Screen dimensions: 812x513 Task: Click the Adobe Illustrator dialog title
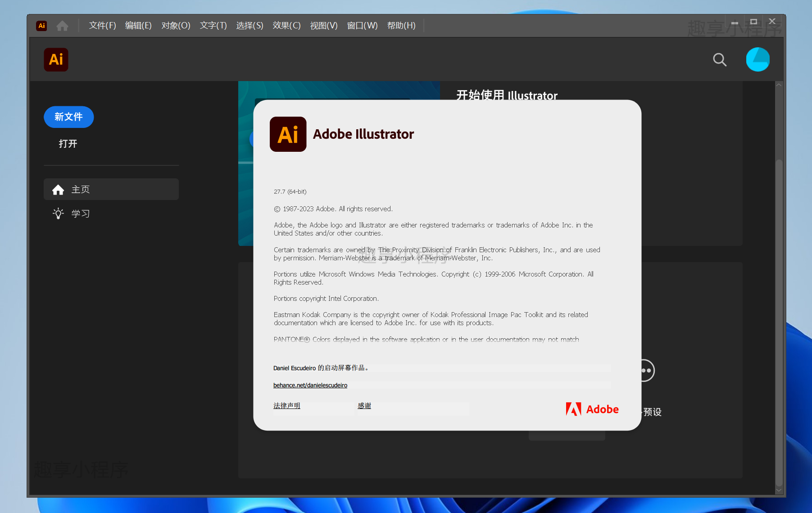(363, 134)
